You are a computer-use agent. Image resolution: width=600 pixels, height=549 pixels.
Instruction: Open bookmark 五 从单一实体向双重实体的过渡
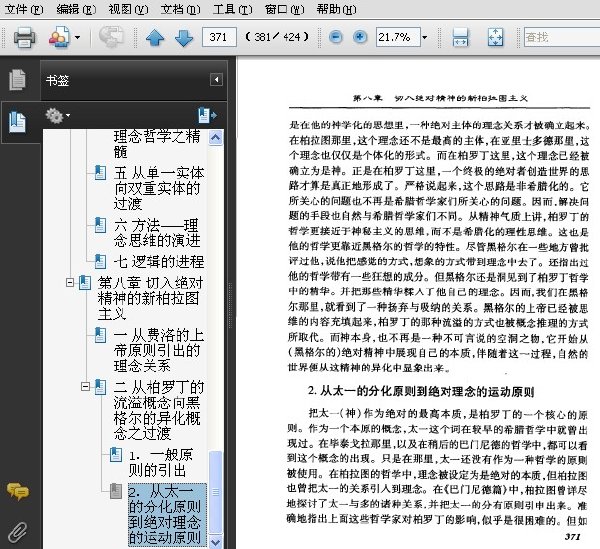159,188
